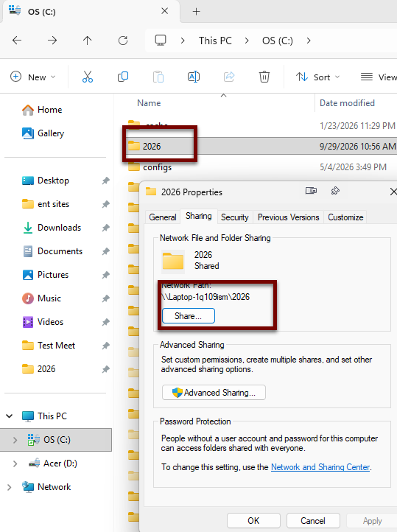Screen dimensions: 397x532
Task: Click the pin icon in Properties title bar
Action: [x=335, y=191]
